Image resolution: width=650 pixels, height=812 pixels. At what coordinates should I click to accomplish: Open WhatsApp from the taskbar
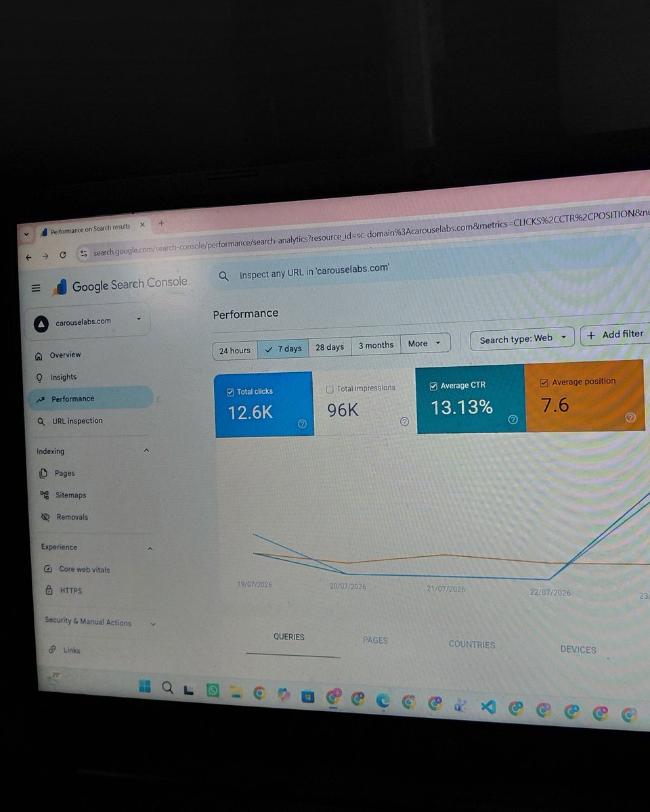(x=213, y=690)
